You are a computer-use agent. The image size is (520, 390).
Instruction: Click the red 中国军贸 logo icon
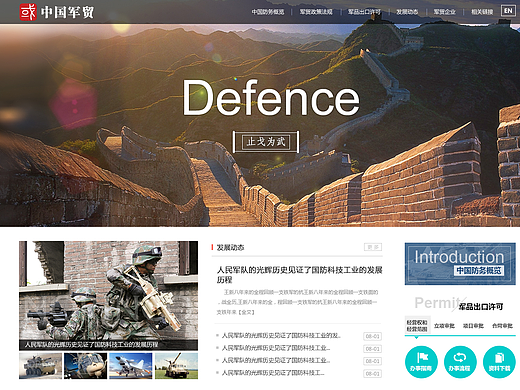(x=28, y=12)
